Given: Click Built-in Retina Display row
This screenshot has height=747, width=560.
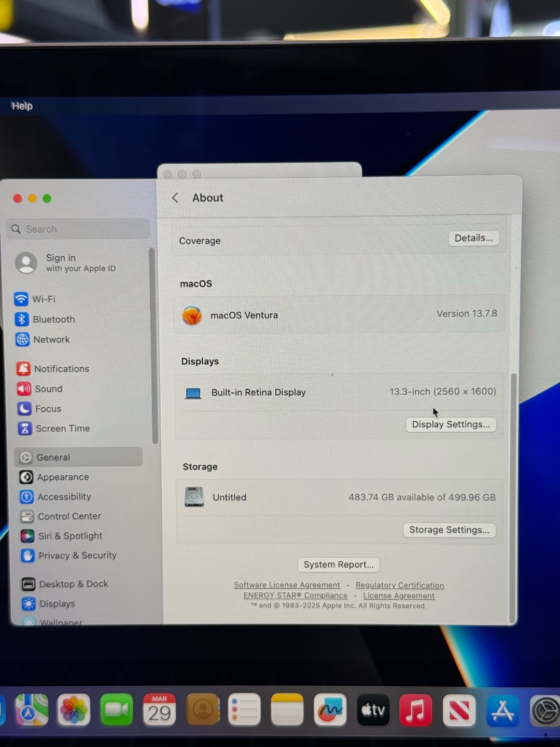Looking at the screenshot, I should (339, 392).
